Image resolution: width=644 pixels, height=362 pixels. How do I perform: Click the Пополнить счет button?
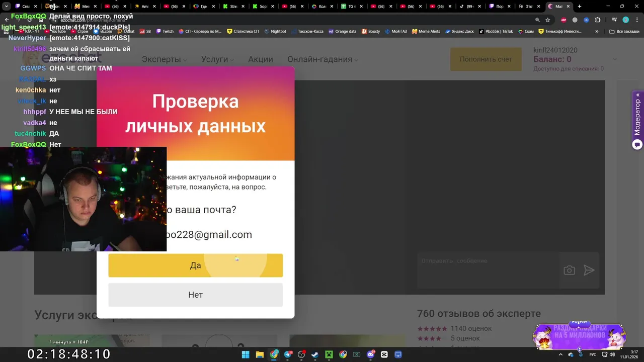point(486,59)
